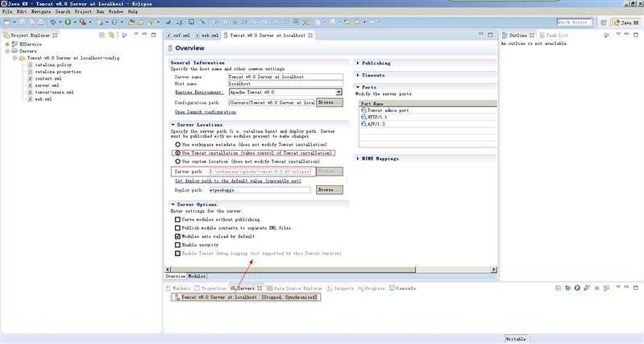Click Browse button next to Deploy path
Screen dimensions: 644x344
click(330, 190)
